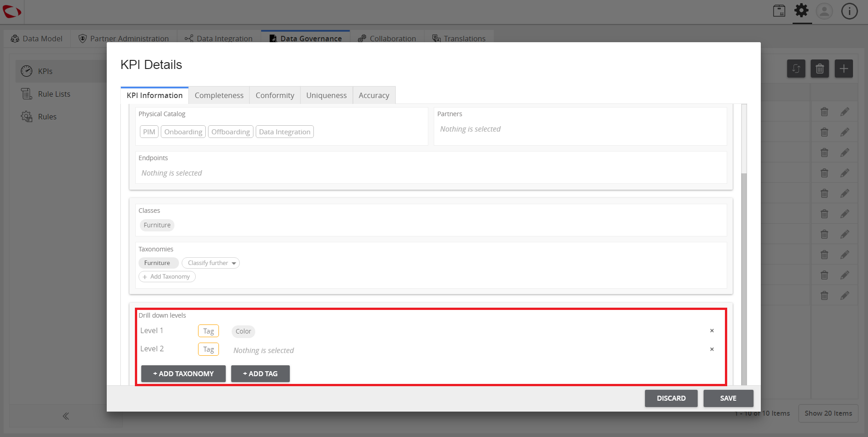Click the SAVE button
Image resolution: width=868 pixels, height=437 pixels.
728,398
